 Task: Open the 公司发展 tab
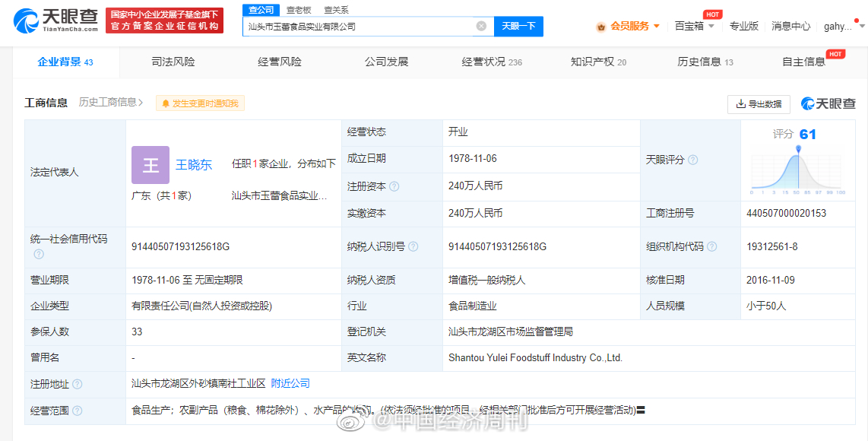click(x=386, y=62)
